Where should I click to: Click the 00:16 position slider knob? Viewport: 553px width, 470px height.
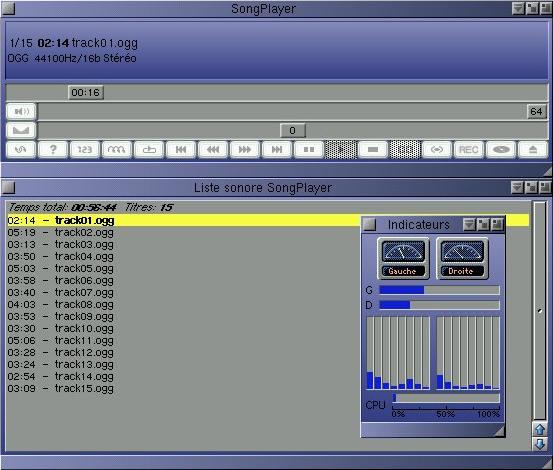tap(86, 92)
